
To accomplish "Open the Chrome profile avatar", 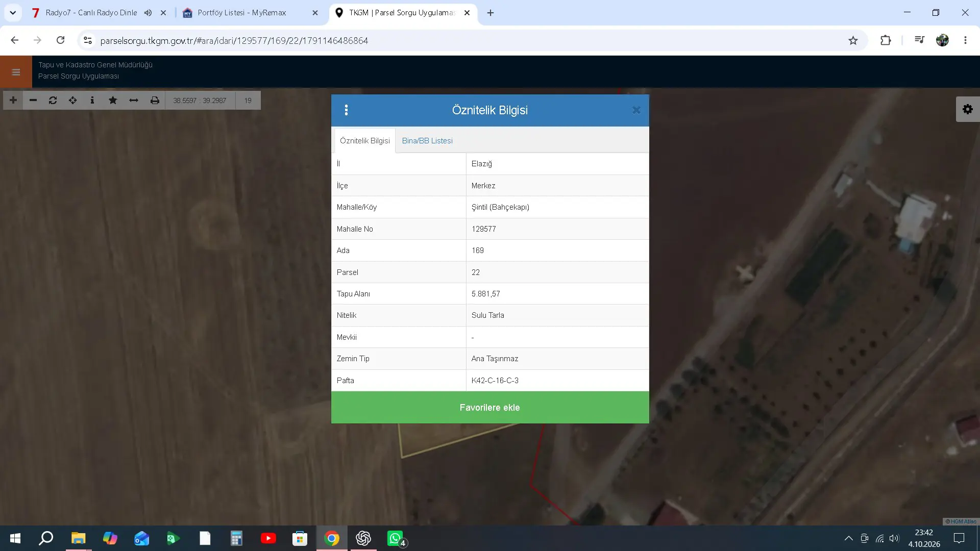I will pyautogui.click(x=942, y=40).
